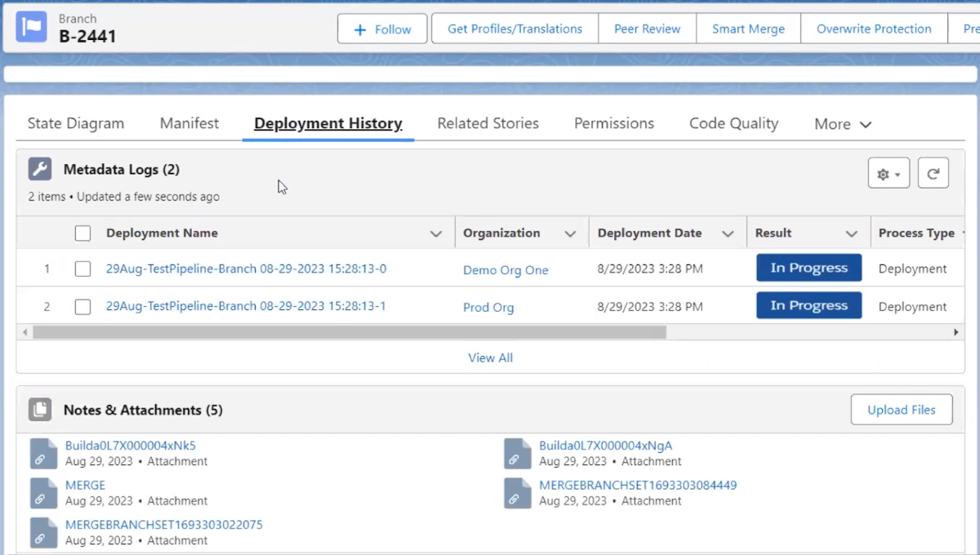Refresh the Metadata Logs list
Image resolution: width=980 pixels, height=555 pixels.
pos(933,173)
